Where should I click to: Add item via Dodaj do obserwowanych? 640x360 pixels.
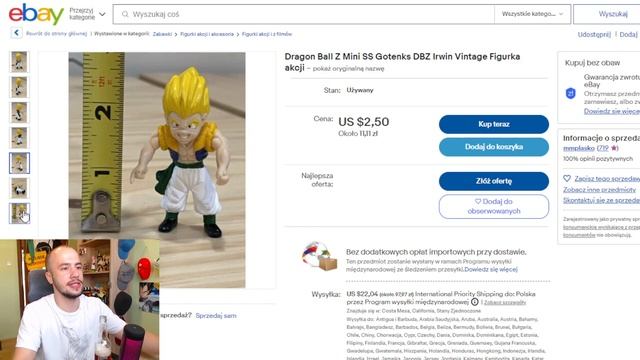pos(494,206)
